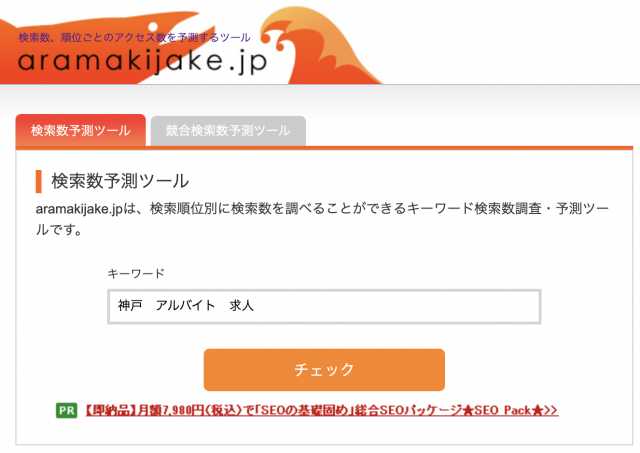Click the purple tagline above the logo
Image resolution: width=640 pixels, height=453 pixels.
[x=134, y=38]
